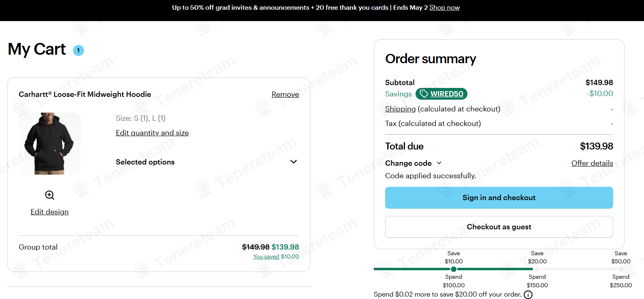This screenshot has height=299, width=644.
Task: Click Sign in and checkout
Action: point(499,198)
